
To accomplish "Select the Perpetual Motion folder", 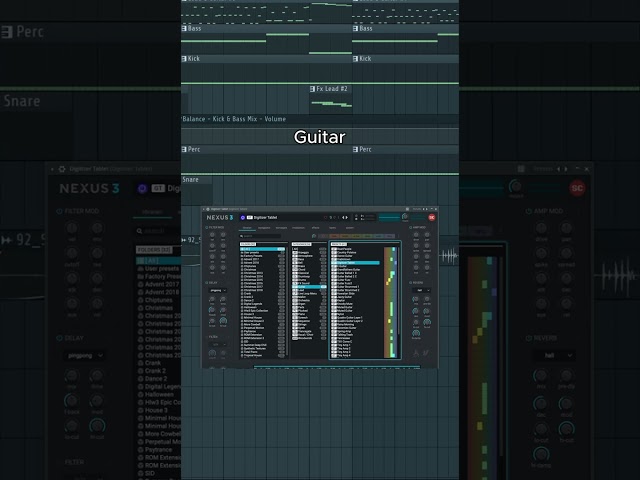I will pos(262,328).
